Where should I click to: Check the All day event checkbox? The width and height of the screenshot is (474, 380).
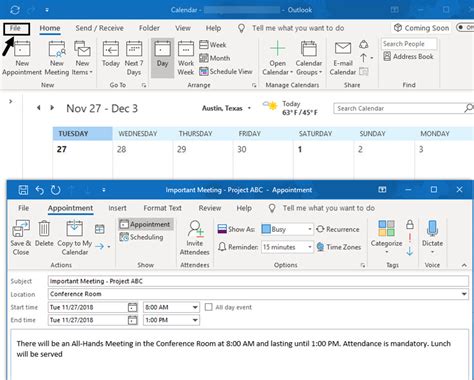pyautogui.click(x=208, y=307)
